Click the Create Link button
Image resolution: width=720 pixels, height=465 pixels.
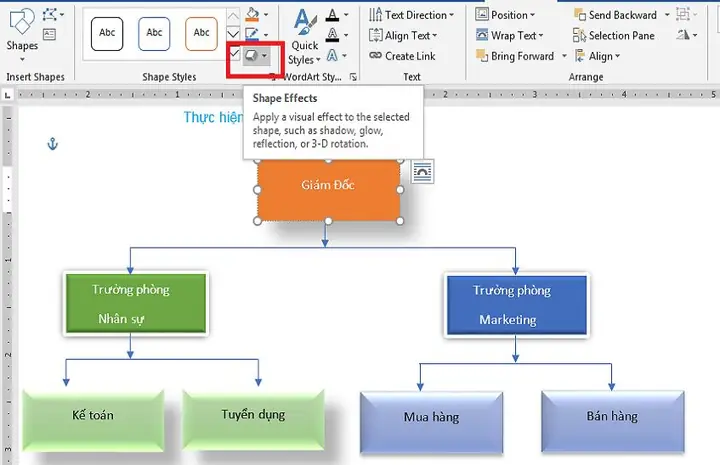point(402,56)
